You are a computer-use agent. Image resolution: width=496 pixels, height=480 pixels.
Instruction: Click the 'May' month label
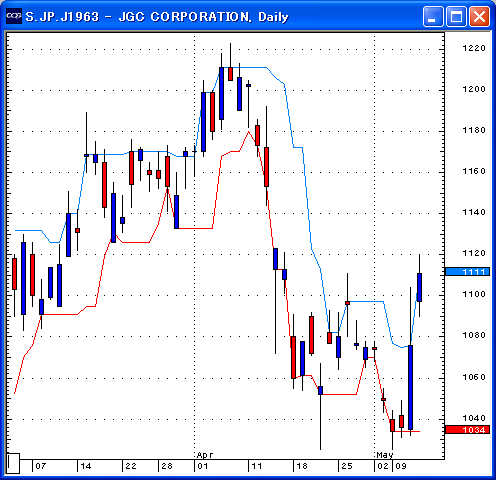[x=385, y=455]
